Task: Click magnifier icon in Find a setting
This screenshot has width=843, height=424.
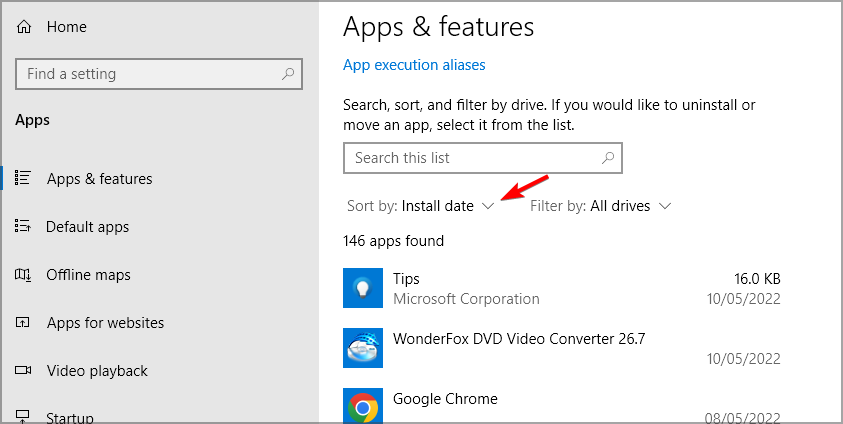Action: point(288,74)
